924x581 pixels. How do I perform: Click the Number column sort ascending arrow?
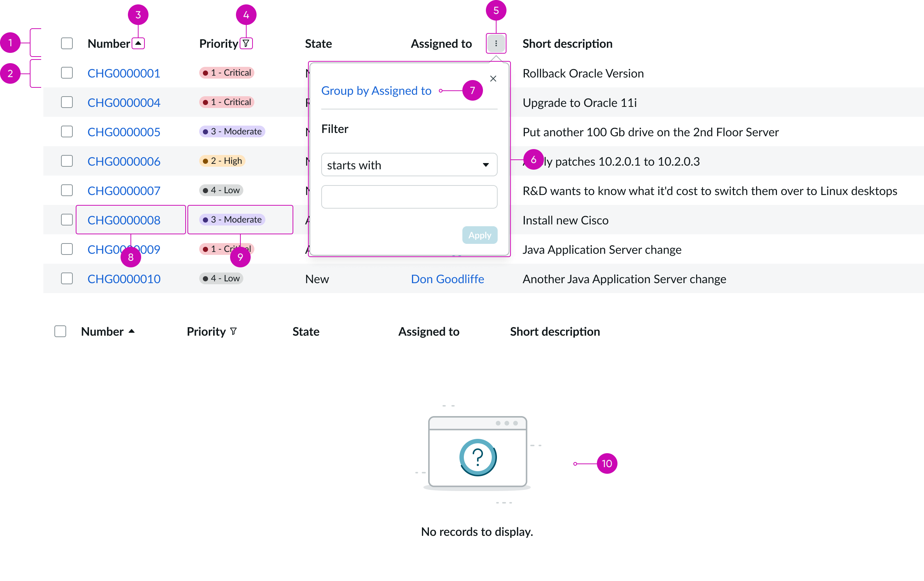click(138, 43)
